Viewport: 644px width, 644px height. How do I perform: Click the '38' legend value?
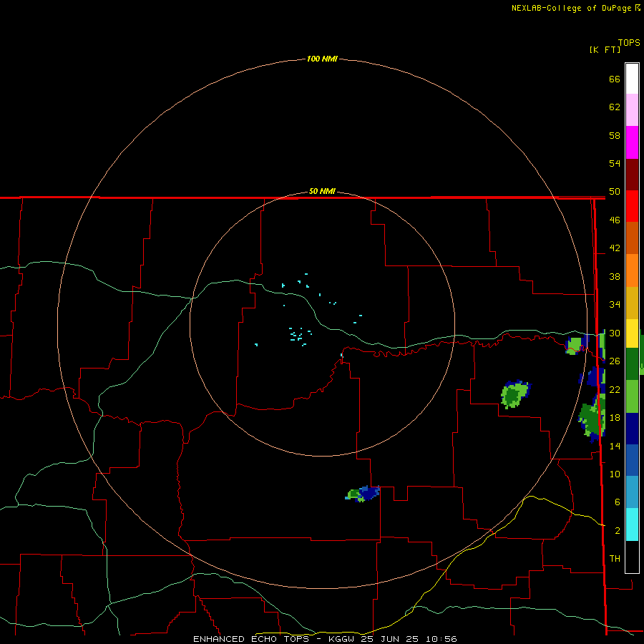[615, 277]
